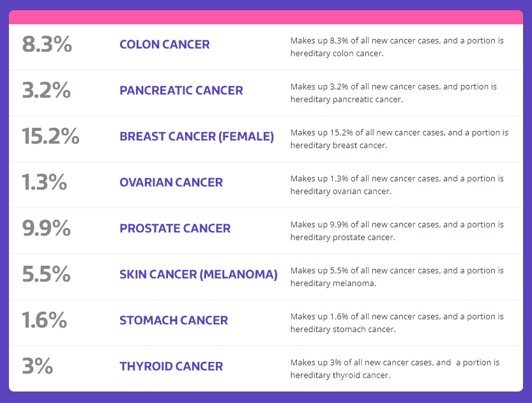The image size is (532, 403).
Task: Click the hereditary colon cancer description
Action: coord(397,47)
